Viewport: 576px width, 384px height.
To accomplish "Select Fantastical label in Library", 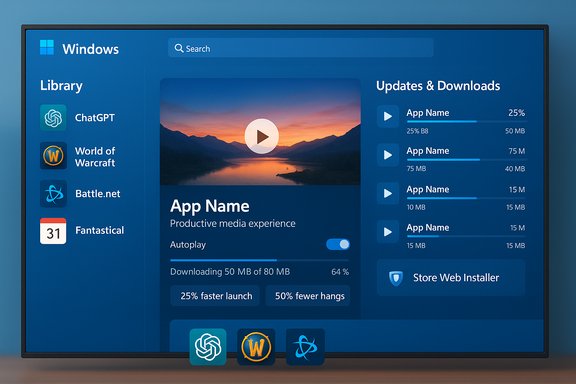I will pos(100,230).
